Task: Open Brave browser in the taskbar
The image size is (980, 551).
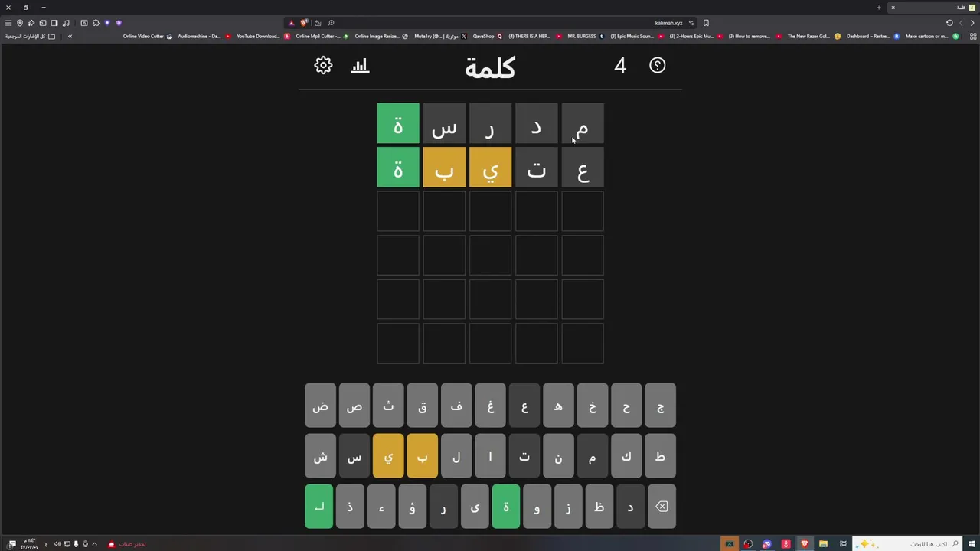Action: [805, 544]
